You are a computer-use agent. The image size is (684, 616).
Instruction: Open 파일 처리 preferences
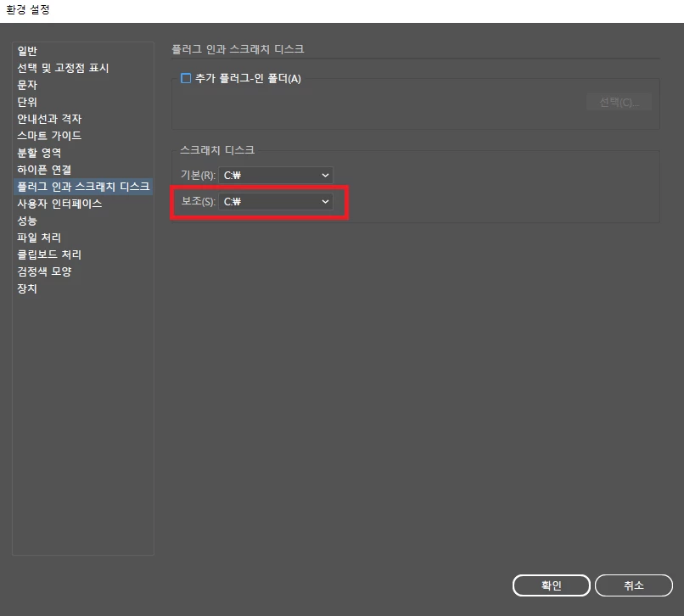click(39, 238)
